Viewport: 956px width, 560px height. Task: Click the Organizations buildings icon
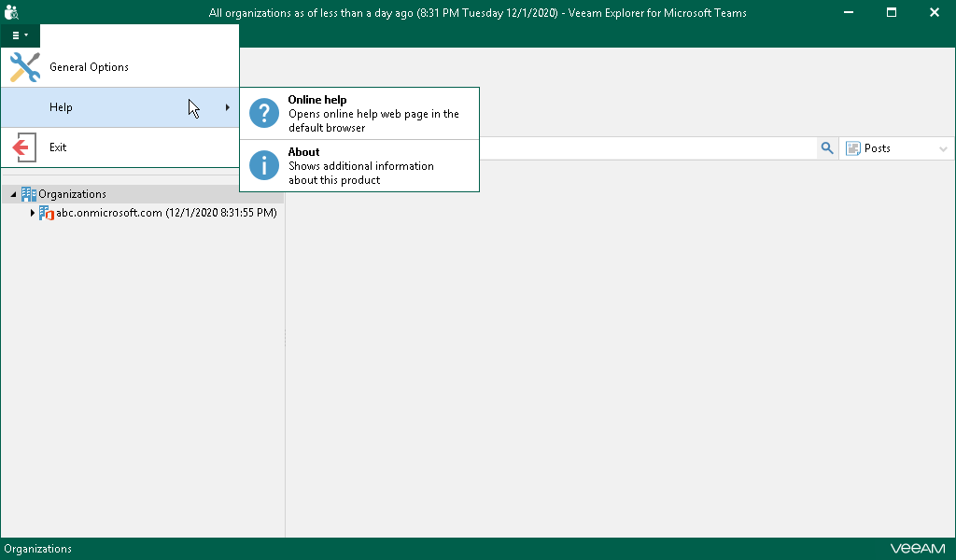click(x=29, y=194)
